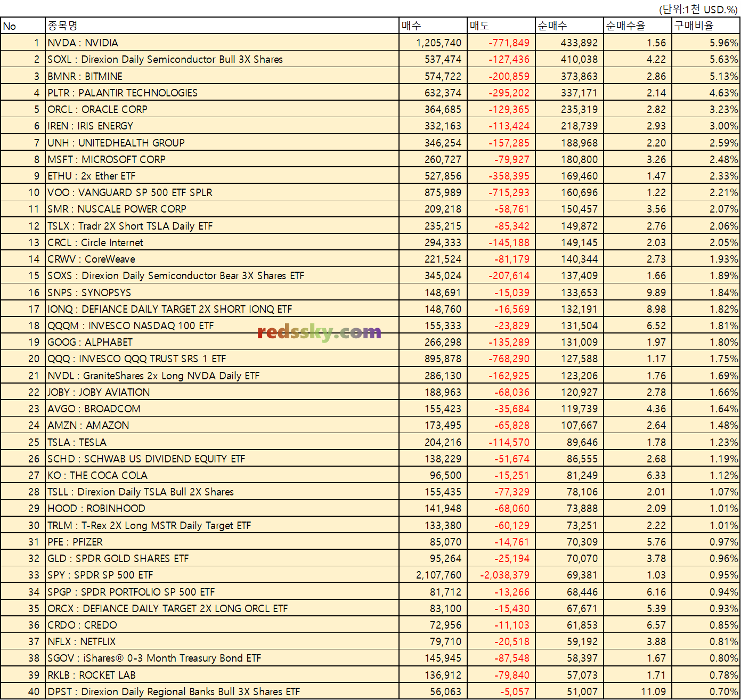Click the '매도' column header
Viewport: 741px width, 700px height.
click(x=501, y=26)
